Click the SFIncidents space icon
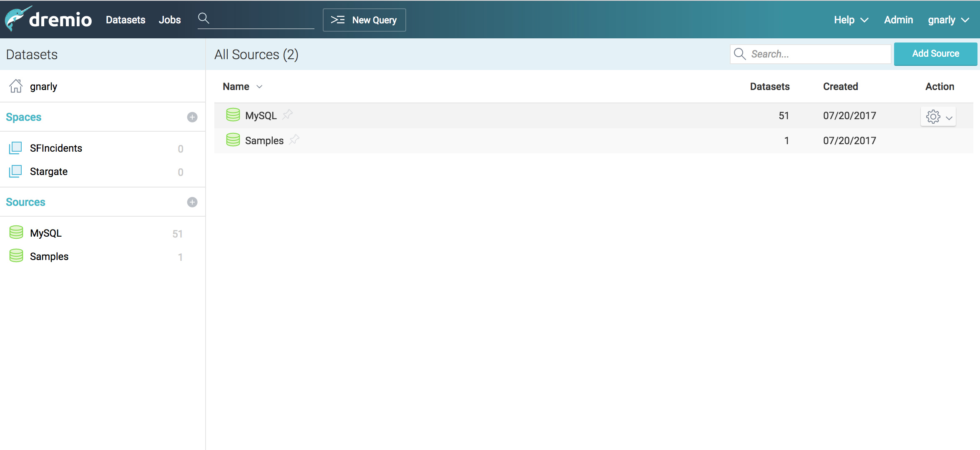Image resolution: width=980 pixels, height=450 pixels. point(15,148)
